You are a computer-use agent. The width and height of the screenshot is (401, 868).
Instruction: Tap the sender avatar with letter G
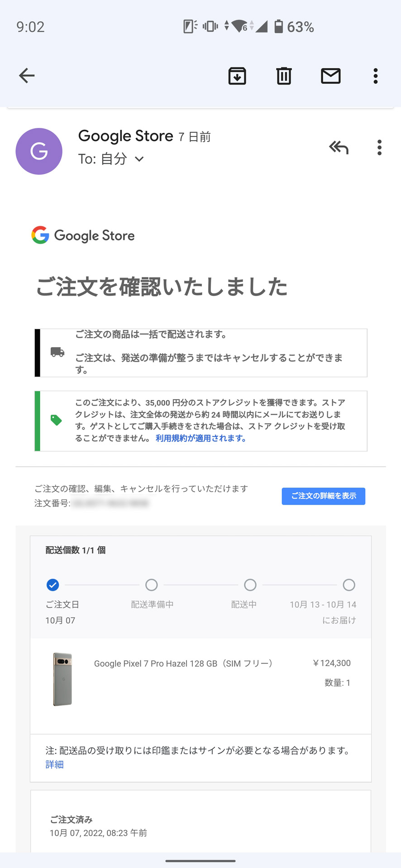tap(38, 151)
